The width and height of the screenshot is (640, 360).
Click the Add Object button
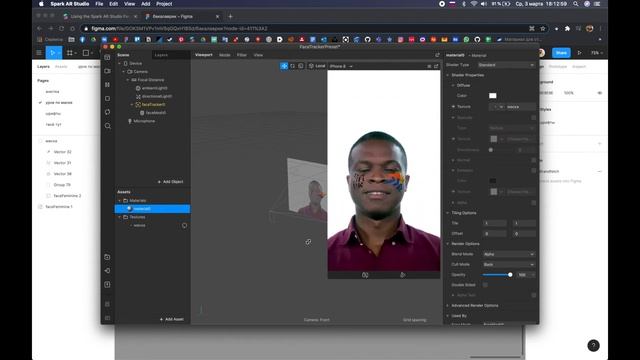(x=170, y=182)
